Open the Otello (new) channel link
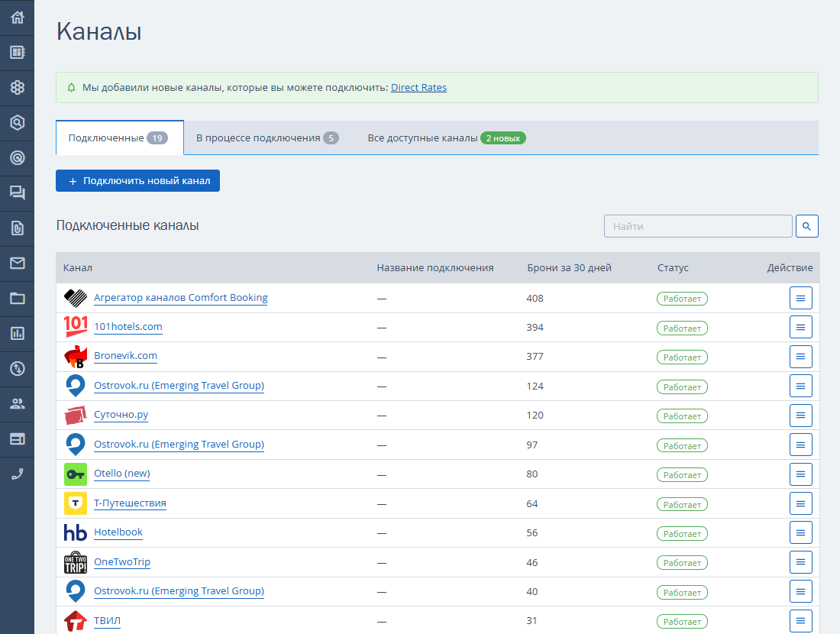Viewport: 840px width, 634px height. click(122, 474)
